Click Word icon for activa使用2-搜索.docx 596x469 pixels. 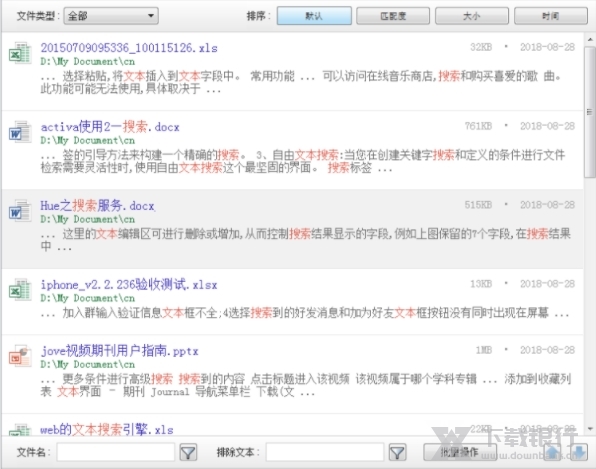point(20,132)
